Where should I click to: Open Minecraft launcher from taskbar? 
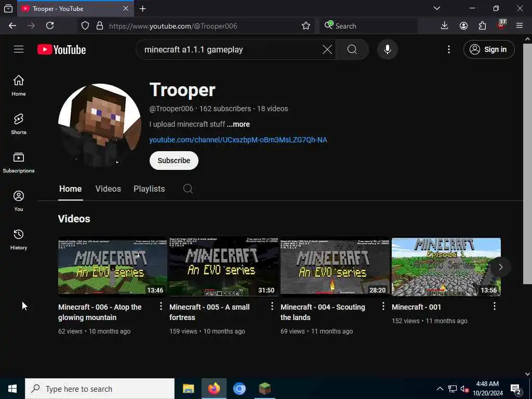[x=264, y=389]
